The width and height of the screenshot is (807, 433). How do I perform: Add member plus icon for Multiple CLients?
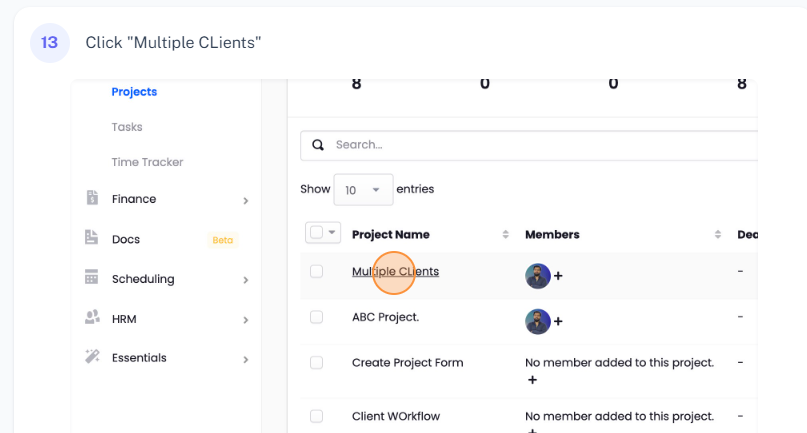(558, 276)
